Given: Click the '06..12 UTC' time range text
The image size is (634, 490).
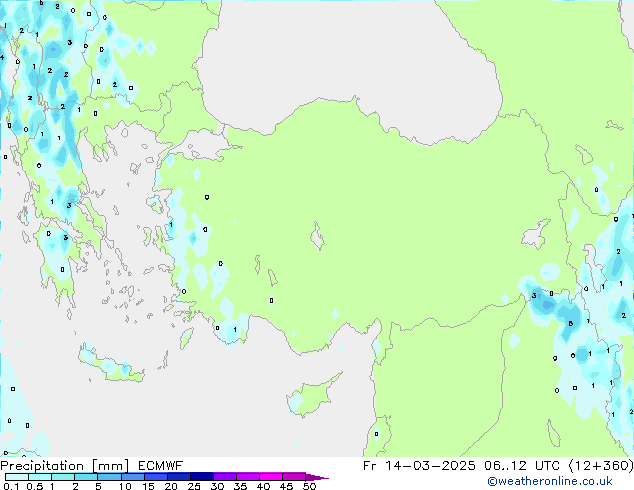Looking at the screenshot, I should click(x=522, y=466).
